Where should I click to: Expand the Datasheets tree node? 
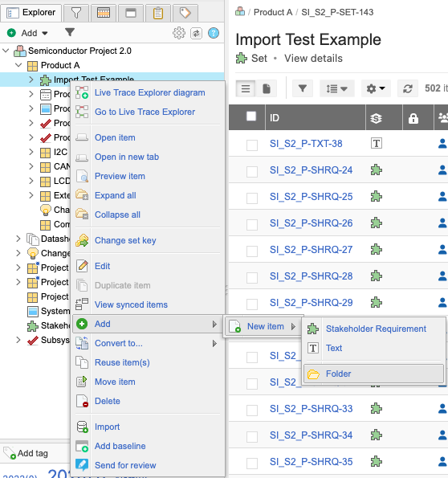coord(18,239)
